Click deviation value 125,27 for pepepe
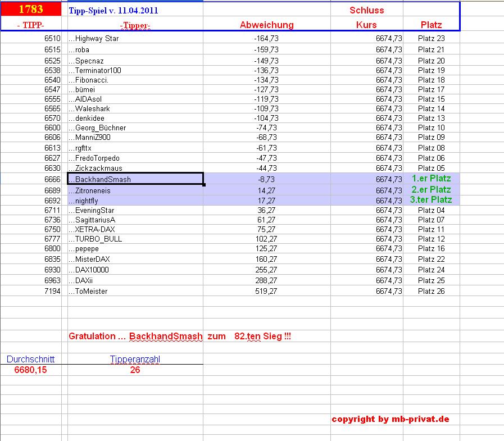This screenshot has height=441, width=504. tap(266, 249)
